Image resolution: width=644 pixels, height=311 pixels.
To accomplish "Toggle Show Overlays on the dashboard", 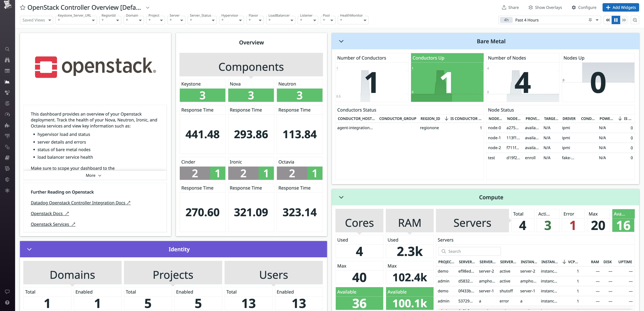I will tap(545, 7).
